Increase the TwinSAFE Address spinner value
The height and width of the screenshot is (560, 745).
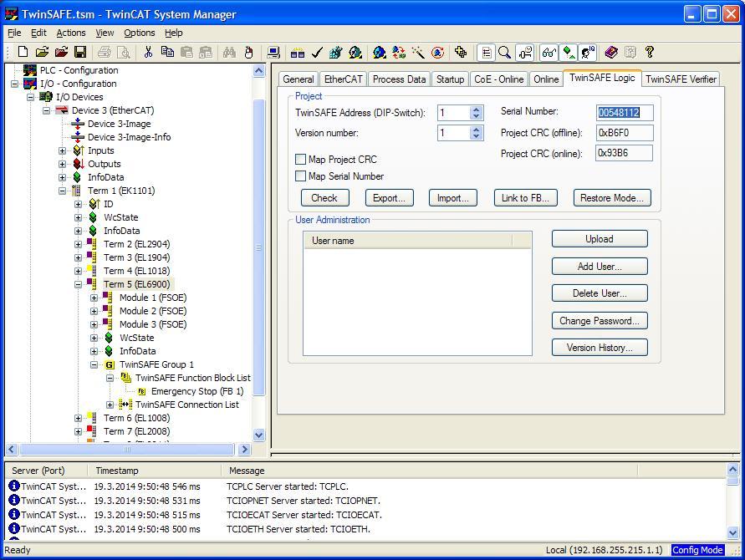(476, 109)
